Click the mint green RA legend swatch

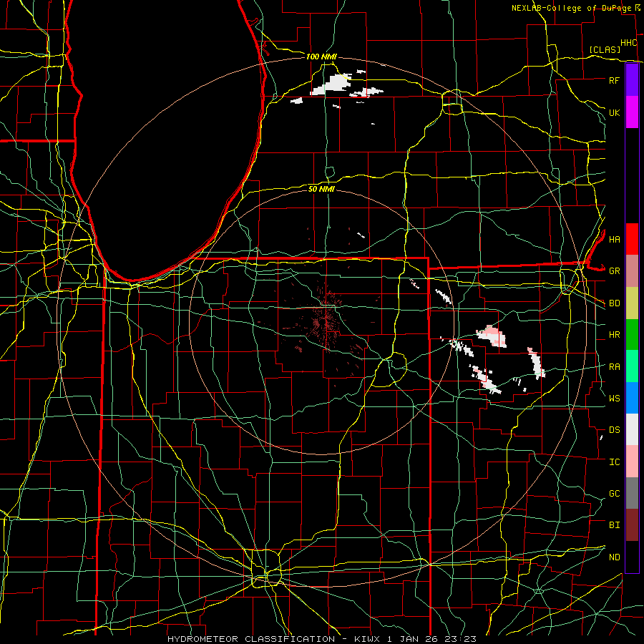point(632,366)
